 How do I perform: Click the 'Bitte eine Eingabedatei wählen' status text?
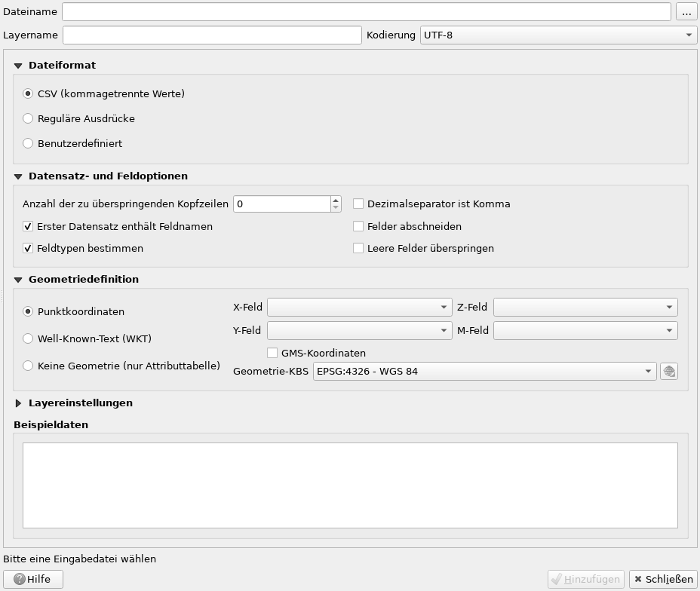tap(79, 559)
